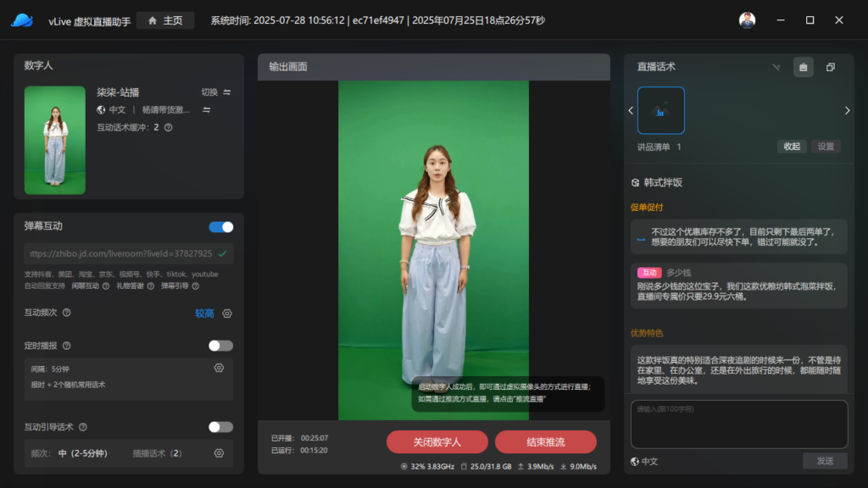Click the left arrow of the product carousel

pyautogui.click(x=631, y=110)
